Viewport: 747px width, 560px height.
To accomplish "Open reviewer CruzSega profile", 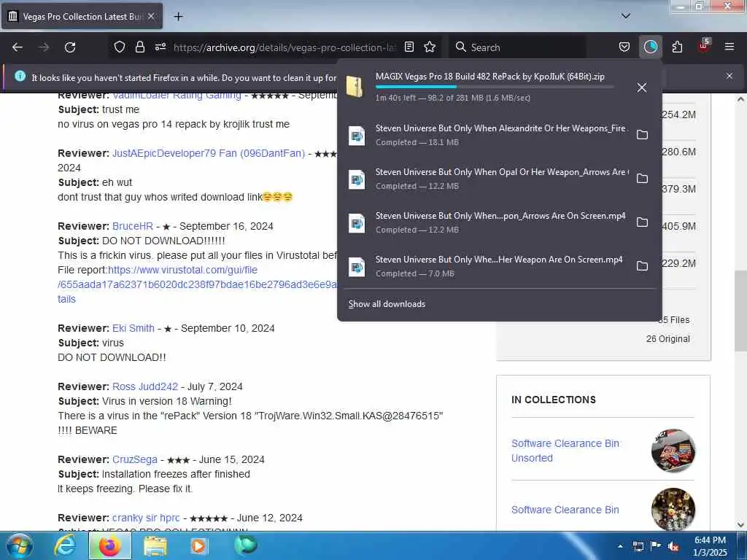I will [x=135, y=459].
